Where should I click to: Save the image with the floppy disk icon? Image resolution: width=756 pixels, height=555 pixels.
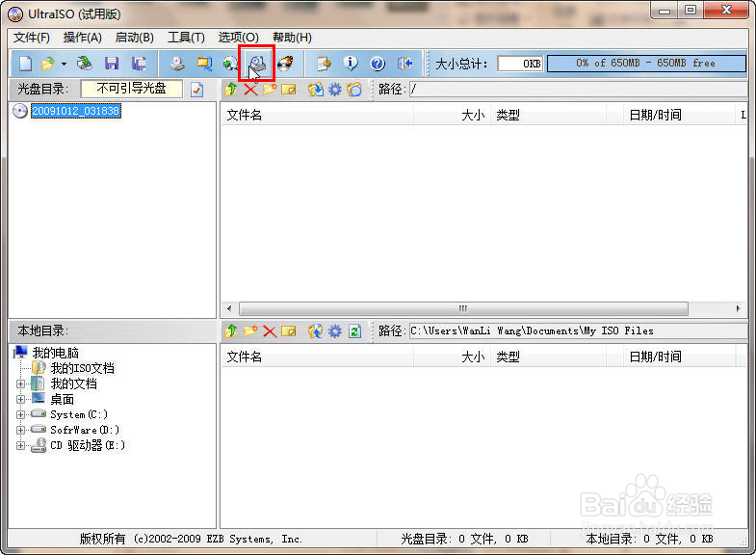112,64
